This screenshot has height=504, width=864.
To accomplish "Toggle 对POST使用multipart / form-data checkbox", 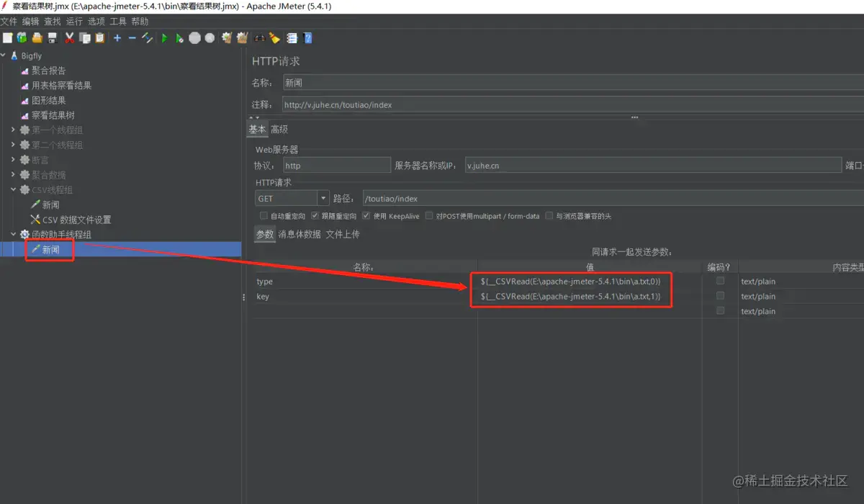I will (429, 216).
